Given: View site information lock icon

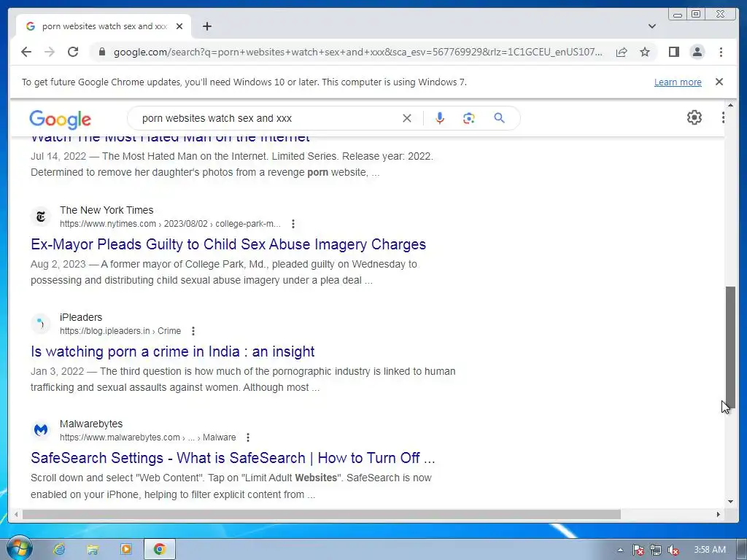Looking at the screenshot, I should (101, 52).
